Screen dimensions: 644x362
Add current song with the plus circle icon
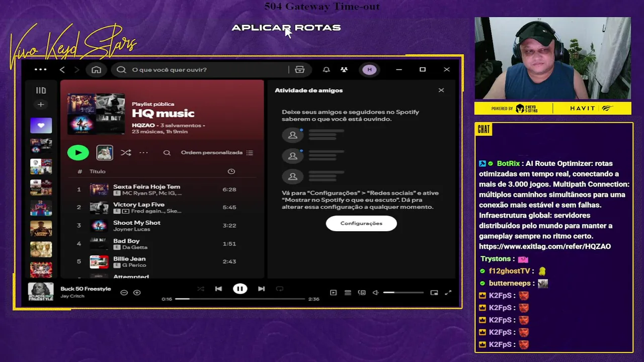pyautogui.click(x=137, y=293)
